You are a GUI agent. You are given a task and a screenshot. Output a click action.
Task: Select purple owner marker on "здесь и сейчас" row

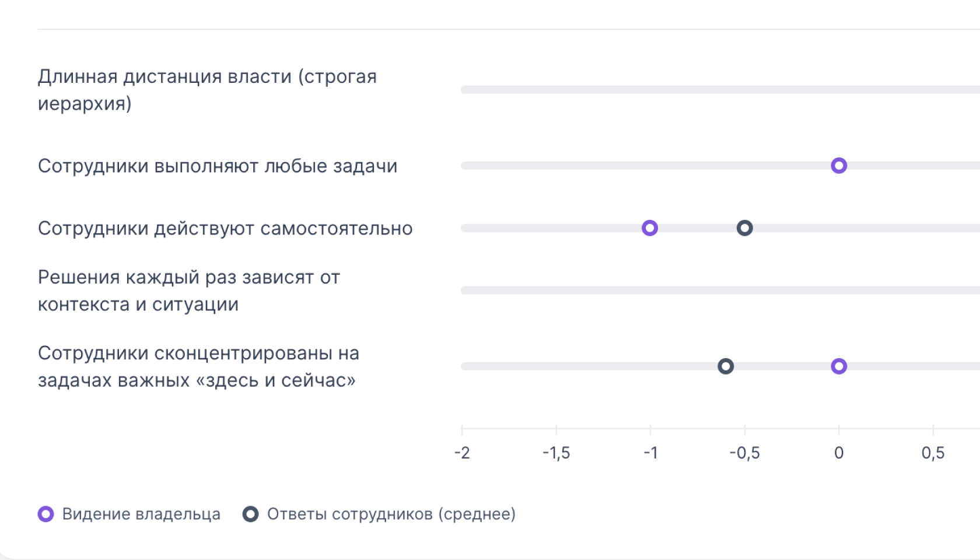[x=839, y=366]
